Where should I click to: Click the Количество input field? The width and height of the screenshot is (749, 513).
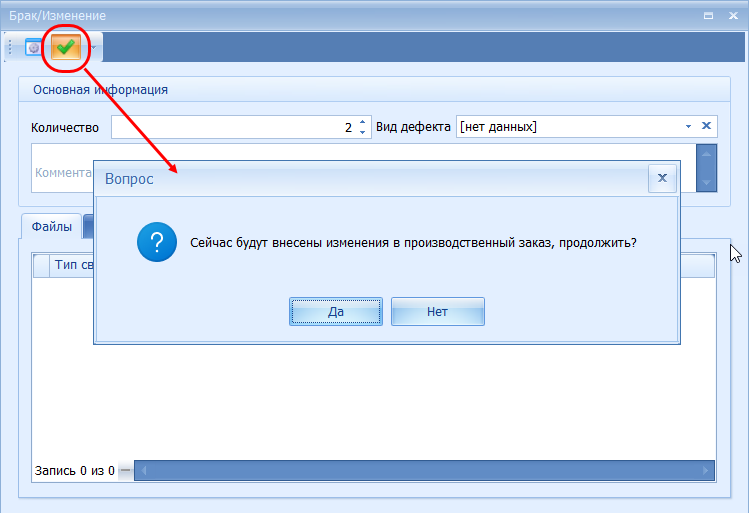tap(230, 127)
